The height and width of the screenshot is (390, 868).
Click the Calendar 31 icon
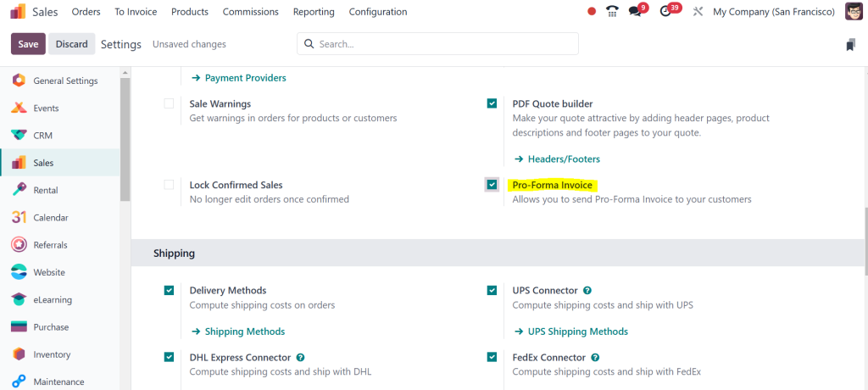pyautogui.click(x=19, y=218)
